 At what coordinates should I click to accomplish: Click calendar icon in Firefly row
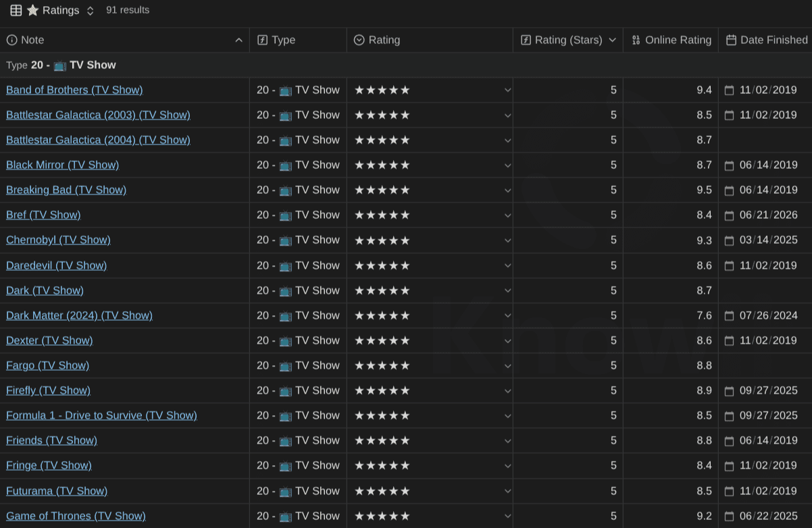pos(729,390)
